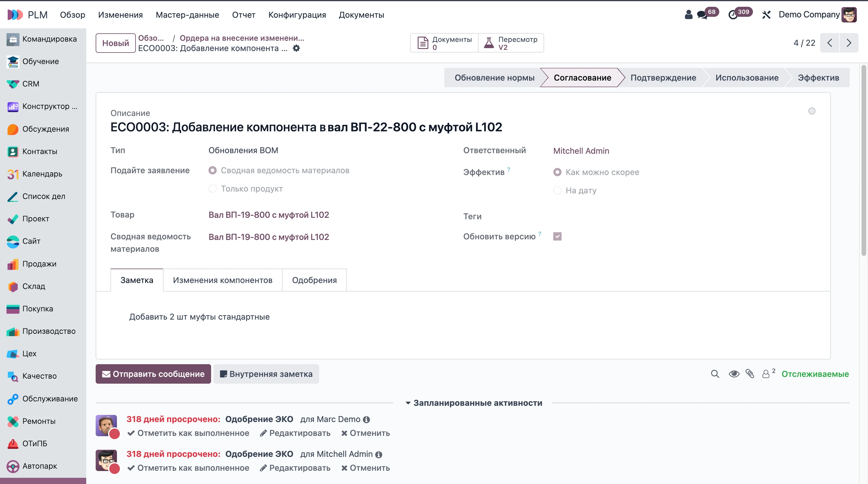This screenshot has width=868, height=484.
Task: Go to the next record arrow
Action: [x=849, y=43]
